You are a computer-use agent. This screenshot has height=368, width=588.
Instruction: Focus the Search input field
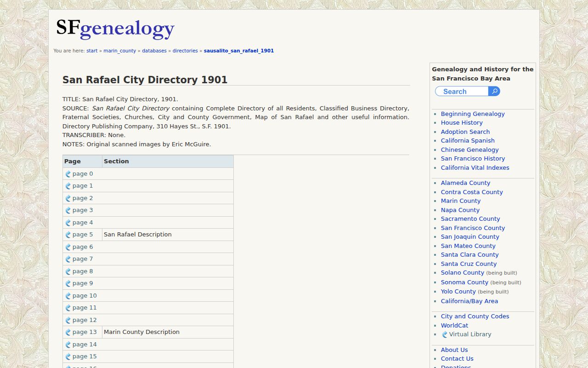coord(462,92)
